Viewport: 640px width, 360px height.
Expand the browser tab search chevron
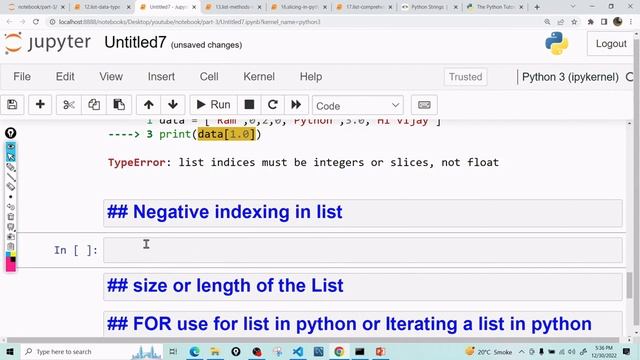[x=572, y=7]
